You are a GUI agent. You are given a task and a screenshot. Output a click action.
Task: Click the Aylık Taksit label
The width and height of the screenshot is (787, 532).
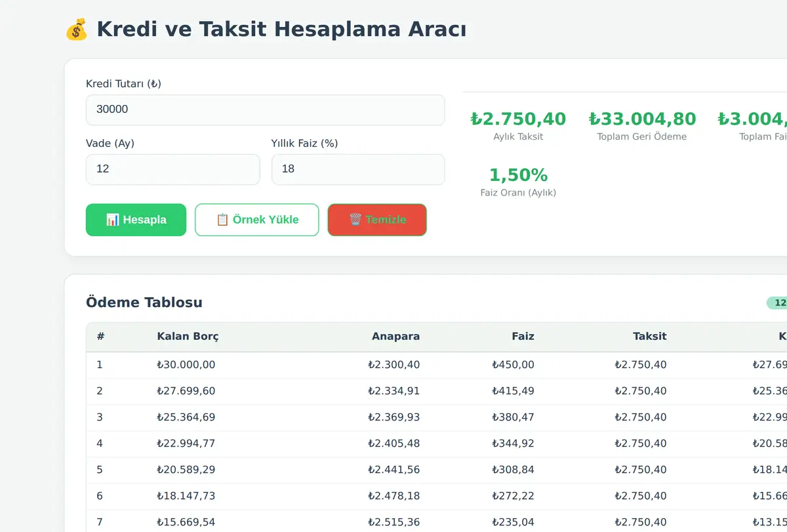[518, 136]
